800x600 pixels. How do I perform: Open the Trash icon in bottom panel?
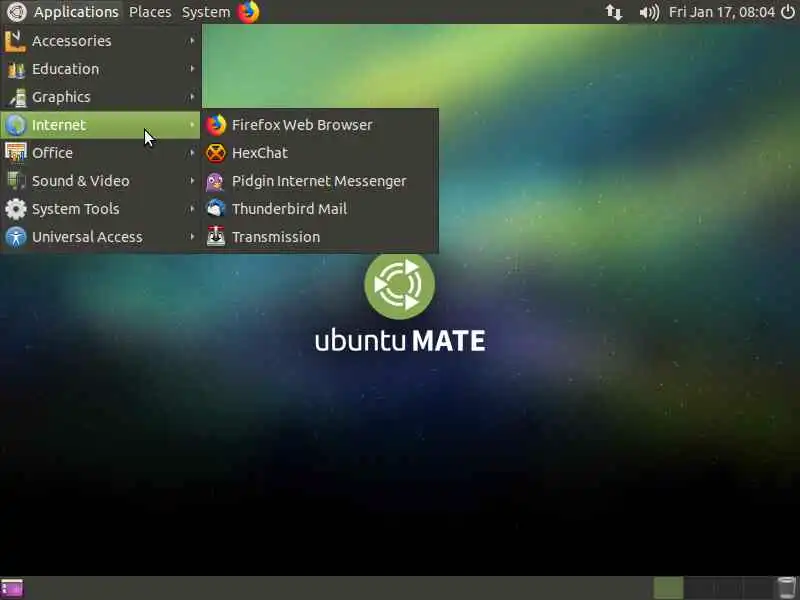[786, 588]
